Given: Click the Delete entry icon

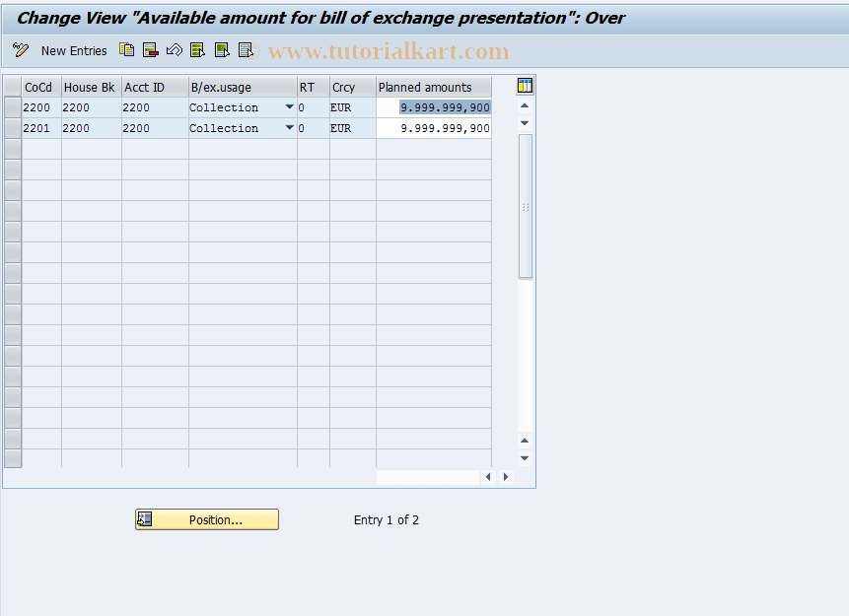Looking at the screenshot, I should 150,50.
